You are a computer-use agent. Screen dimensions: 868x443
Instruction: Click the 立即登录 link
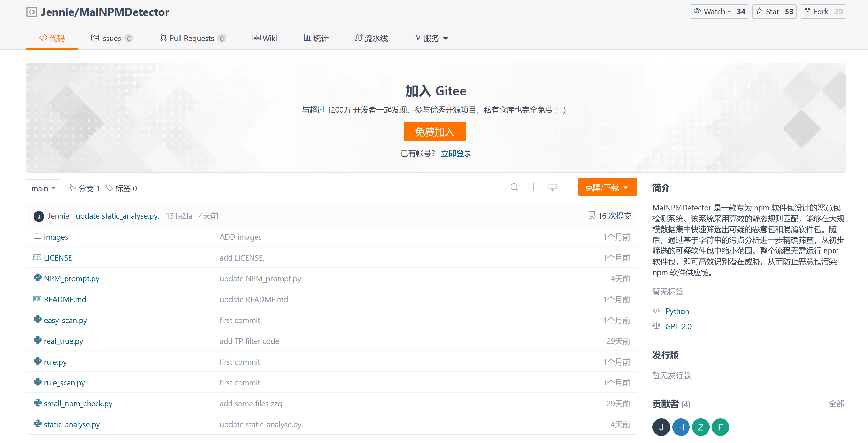(456, 154)
